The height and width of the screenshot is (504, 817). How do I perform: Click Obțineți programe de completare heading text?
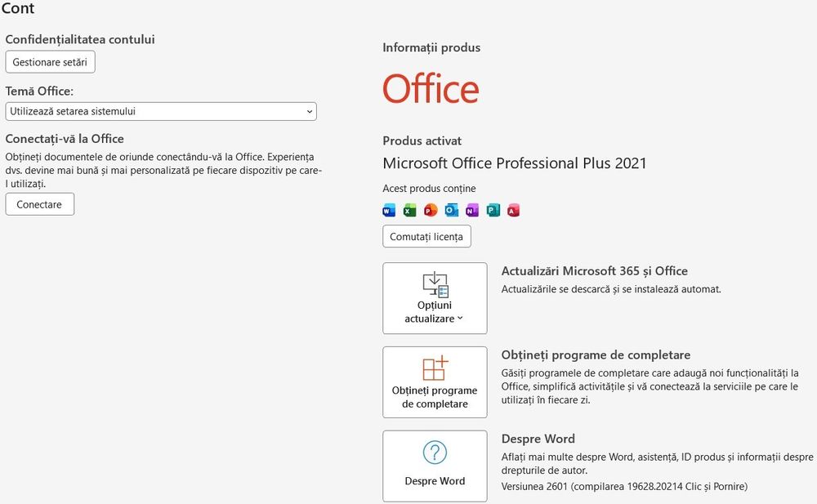tap(596, 355)
